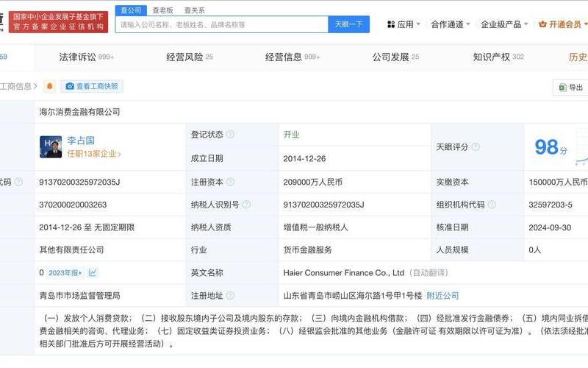Open the 历史 tab at right edge
The image size is (588, 368).
578,57
